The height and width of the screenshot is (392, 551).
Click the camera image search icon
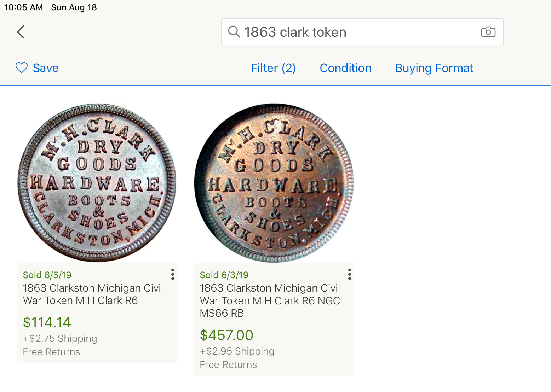488,32
